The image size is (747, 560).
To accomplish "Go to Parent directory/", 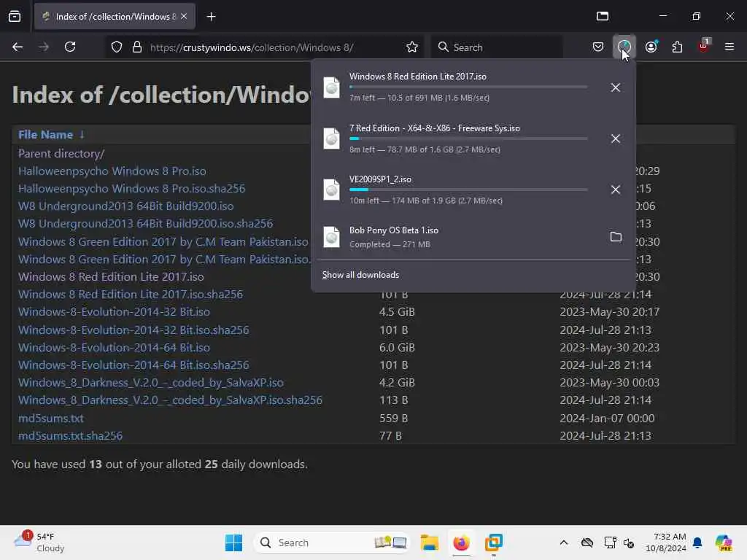I will [x=61, y=153].
